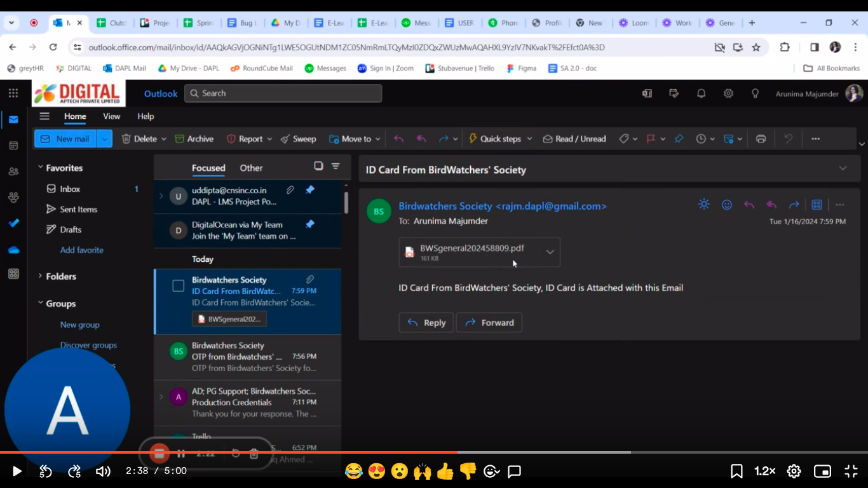Unpin the uddipta@cnsinc.co.in email

(310, 190)
